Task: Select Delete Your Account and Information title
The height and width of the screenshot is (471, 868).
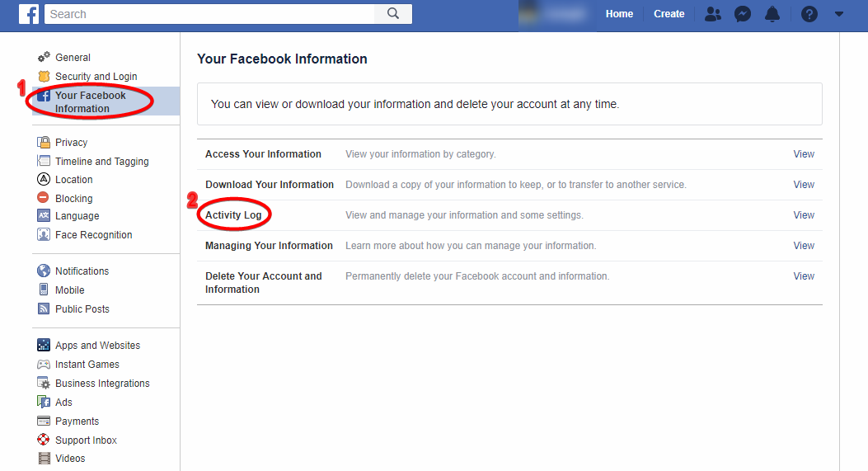Action: coord(264,283)
